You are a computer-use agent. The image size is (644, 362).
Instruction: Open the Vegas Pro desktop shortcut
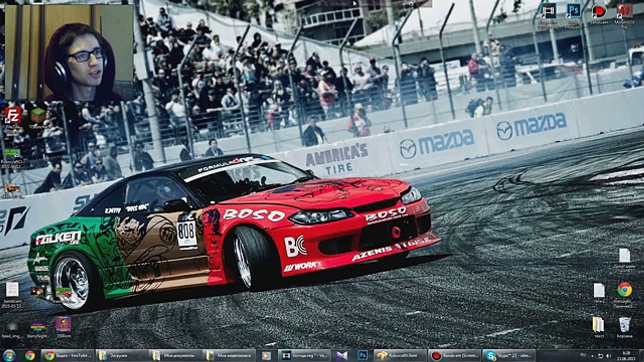(x=548, y=11)
